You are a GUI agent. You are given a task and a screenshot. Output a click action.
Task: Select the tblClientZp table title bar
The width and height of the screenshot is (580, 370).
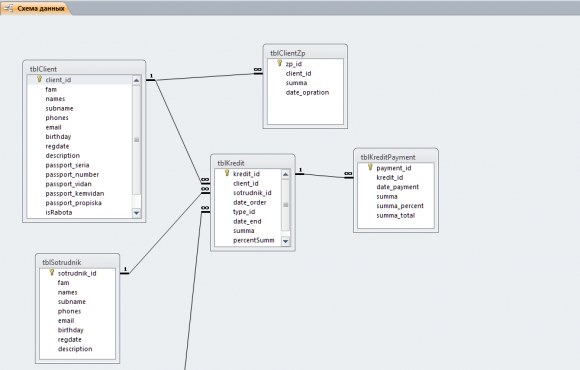tap(305, 53)
